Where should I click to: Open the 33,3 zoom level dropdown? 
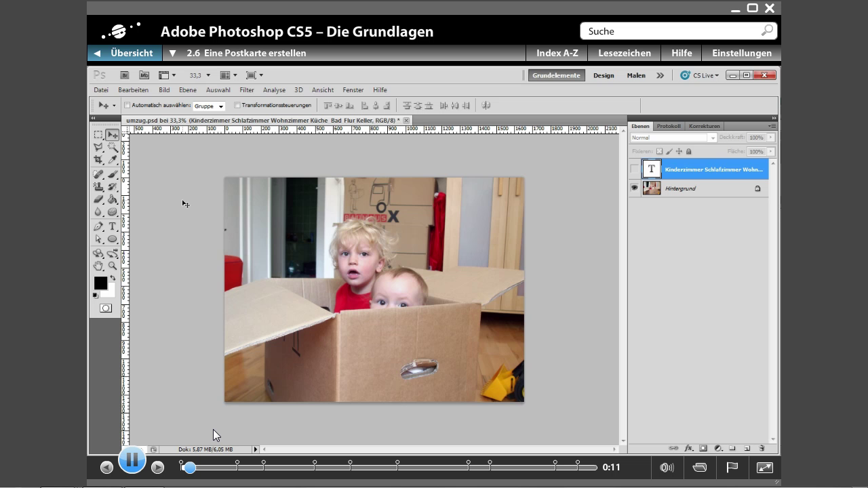click(208, 75)
